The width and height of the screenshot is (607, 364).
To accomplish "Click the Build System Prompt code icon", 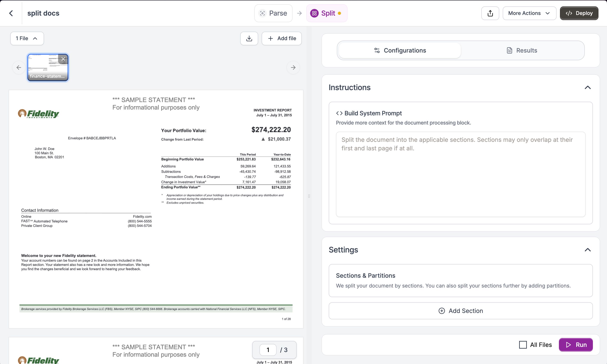I will tap(339, 113).
